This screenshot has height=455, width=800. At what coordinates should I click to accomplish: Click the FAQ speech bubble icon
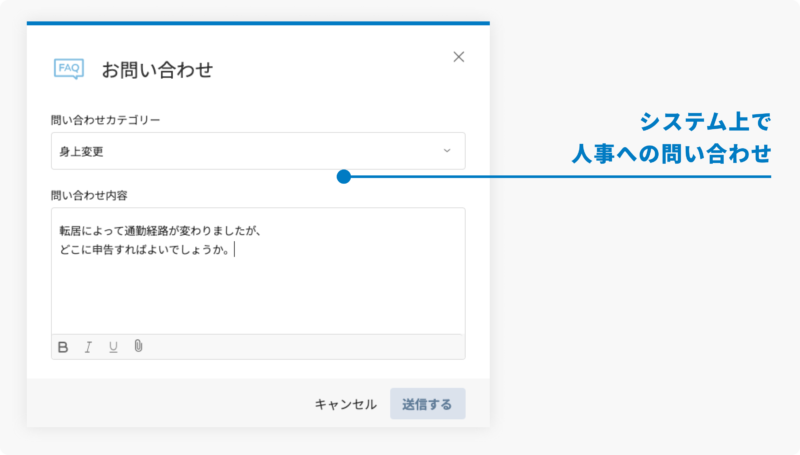click(68, 69)
